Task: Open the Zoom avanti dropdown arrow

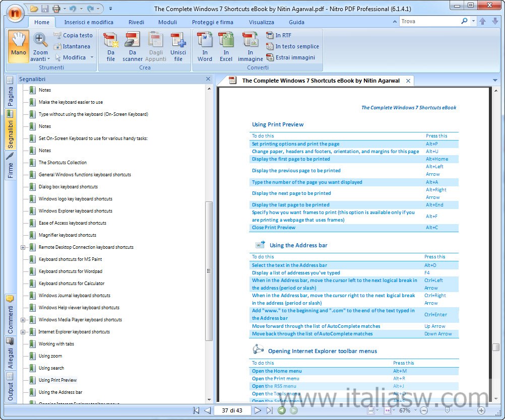Action: 48,59
